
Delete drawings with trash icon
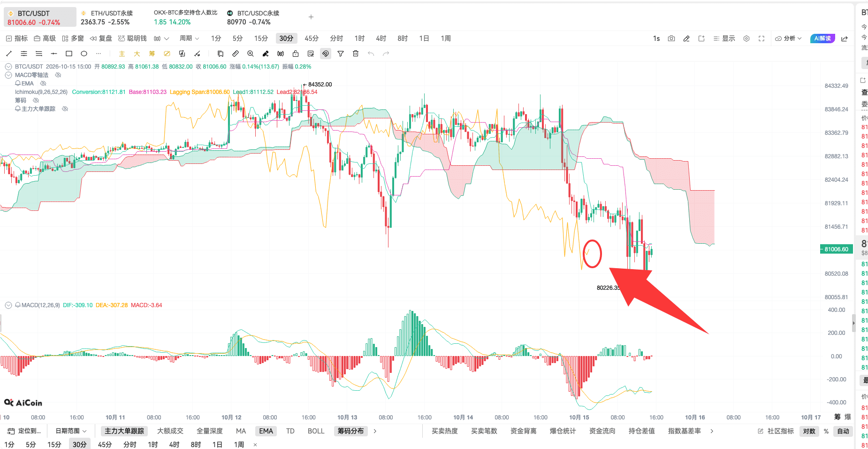[x=356, y=54]
